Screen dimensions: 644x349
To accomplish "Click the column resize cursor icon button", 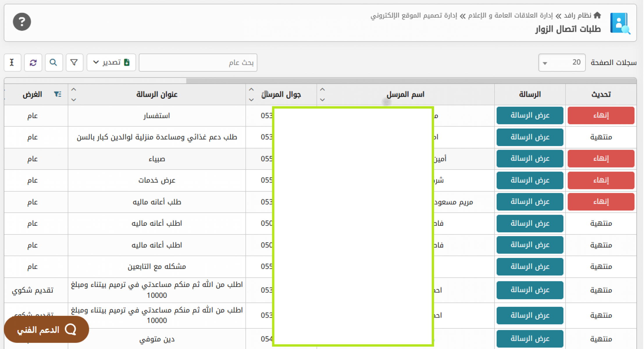I will pyautogui.click(x=12, y=62).
